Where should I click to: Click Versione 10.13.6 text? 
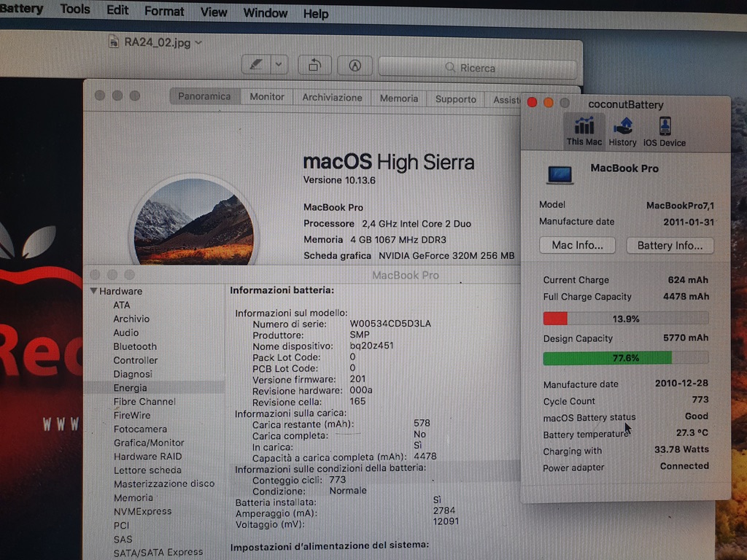coord(339,180)
